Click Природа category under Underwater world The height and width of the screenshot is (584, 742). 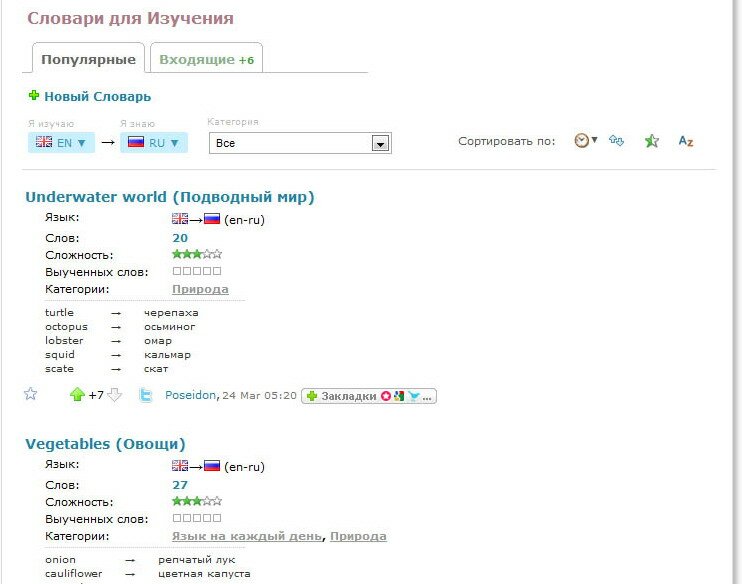point(200,289)
